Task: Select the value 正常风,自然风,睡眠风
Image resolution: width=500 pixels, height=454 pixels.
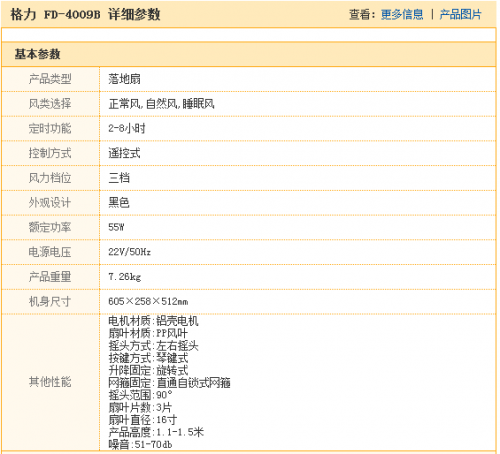Action: [x=161, y=104]
